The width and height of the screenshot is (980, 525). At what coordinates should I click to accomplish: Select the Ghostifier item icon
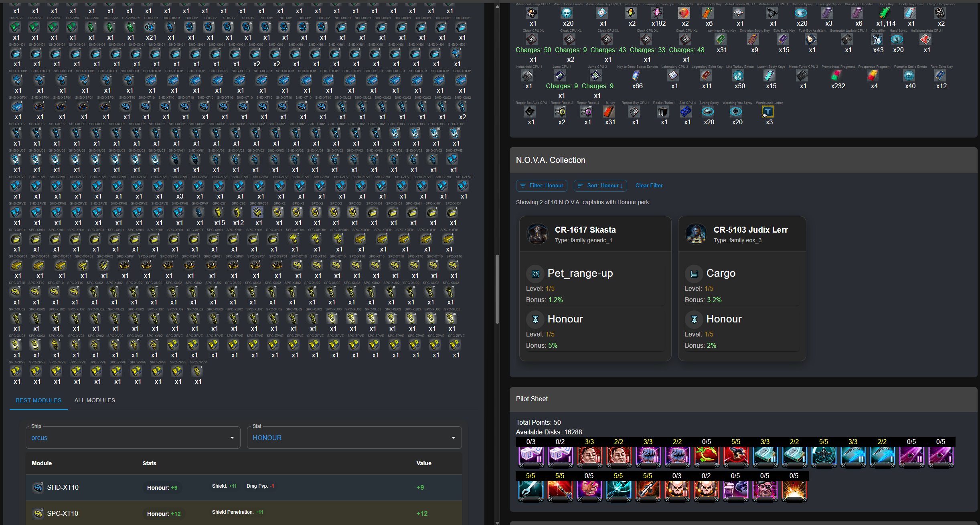tap(877, 39)
